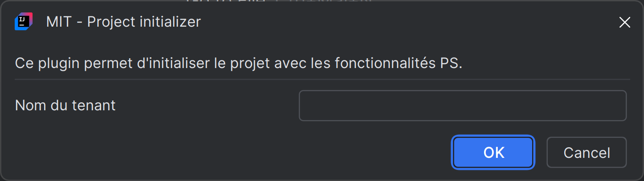The width and height of the screenshot is (644, 181).
Task: Click the word "MIT" in the dialog title
Action: click(59, 22)
